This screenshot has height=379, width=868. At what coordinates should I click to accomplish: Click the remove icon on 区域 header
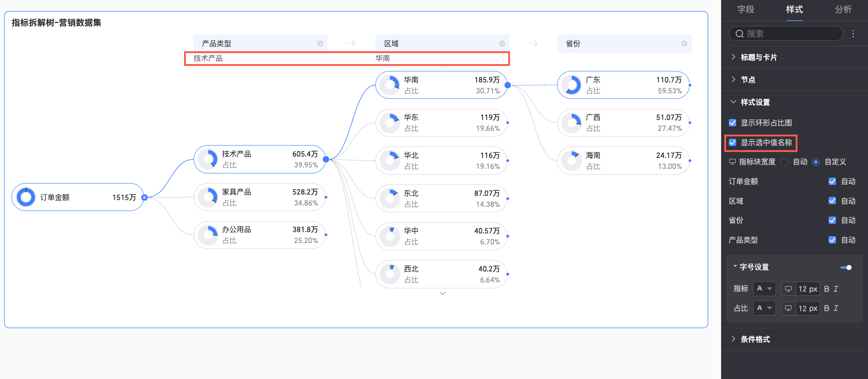pos(502,43)
